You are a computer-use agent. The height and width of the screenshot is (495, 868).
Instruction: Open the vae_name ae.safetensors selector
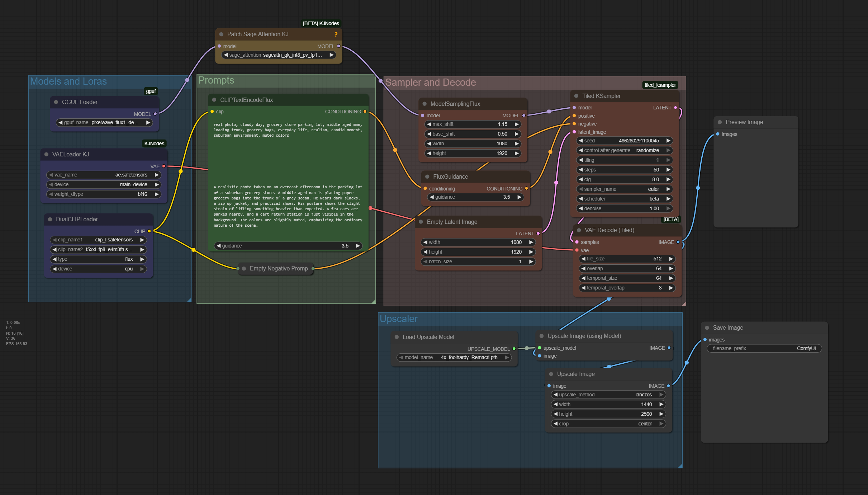click(x=103, y=175)
